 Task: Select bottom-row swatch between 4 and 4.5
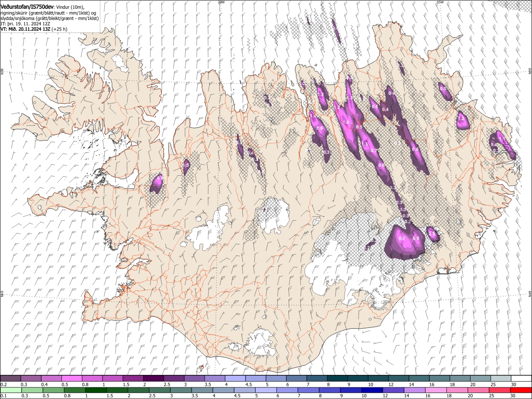point(223,390)
